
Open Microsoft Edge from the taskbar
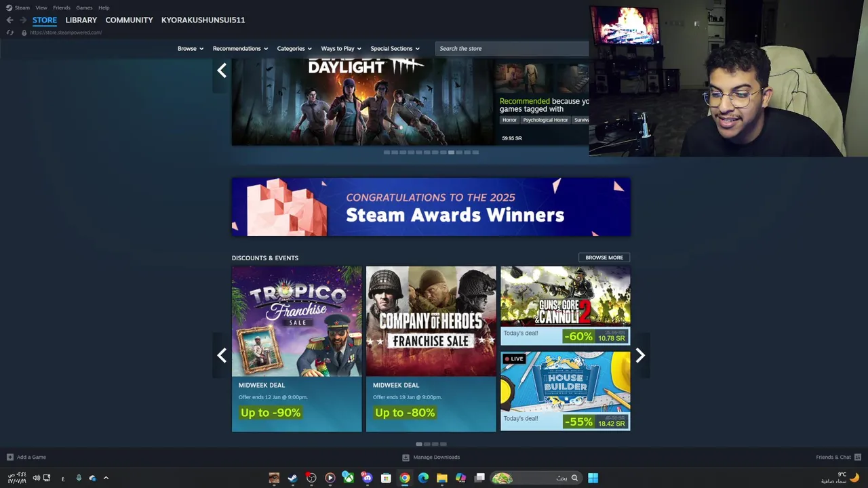tap(423, 478)
